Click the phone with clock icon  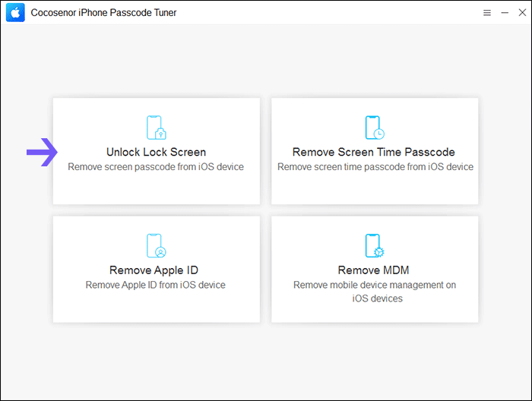(375, 128)
